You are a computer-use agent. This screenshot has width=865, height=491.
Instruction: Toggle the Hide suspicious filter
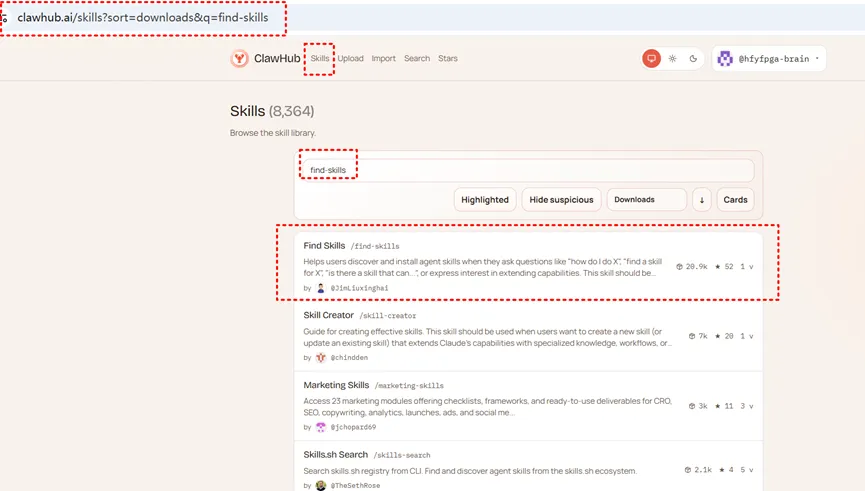561,200
